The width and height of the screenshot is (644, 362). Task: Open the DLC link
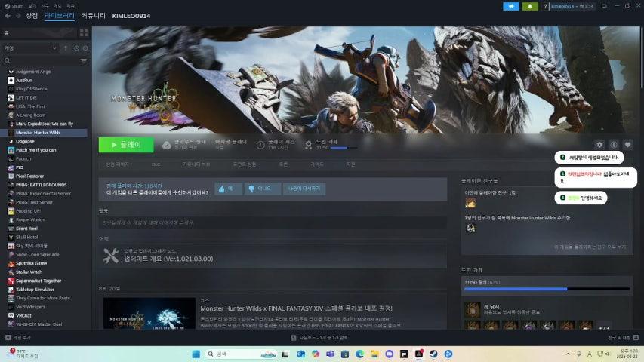tap(156, 164)
